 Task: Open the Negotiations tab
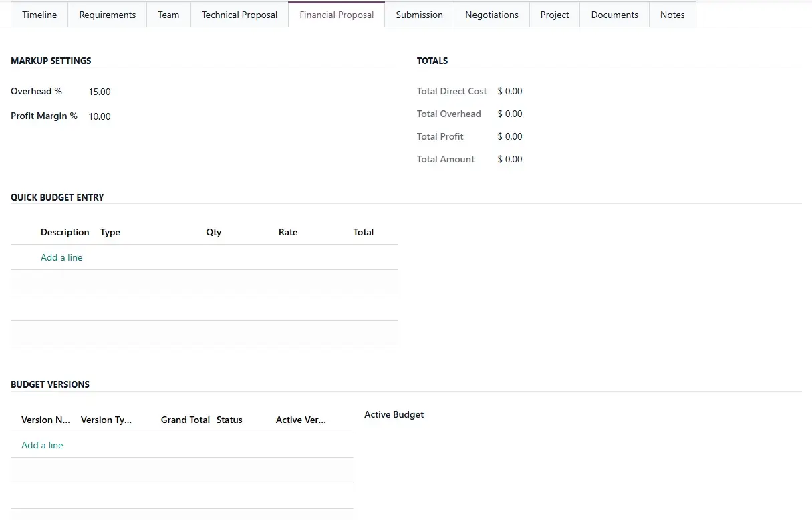click(491, 15)
